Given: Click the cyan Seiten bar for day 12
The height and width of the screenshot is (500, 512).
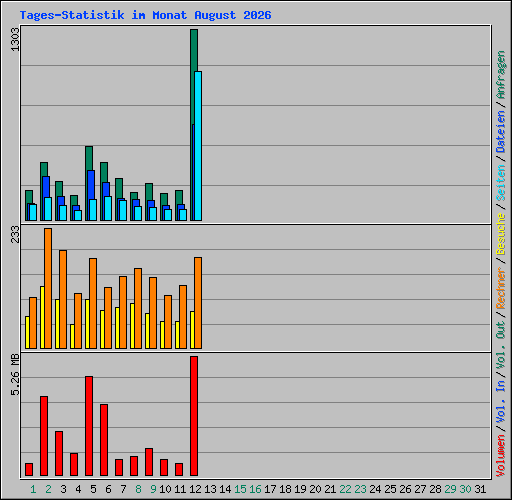Looking at the screenshot, I should pyautogui.click(x=198, y=146).
